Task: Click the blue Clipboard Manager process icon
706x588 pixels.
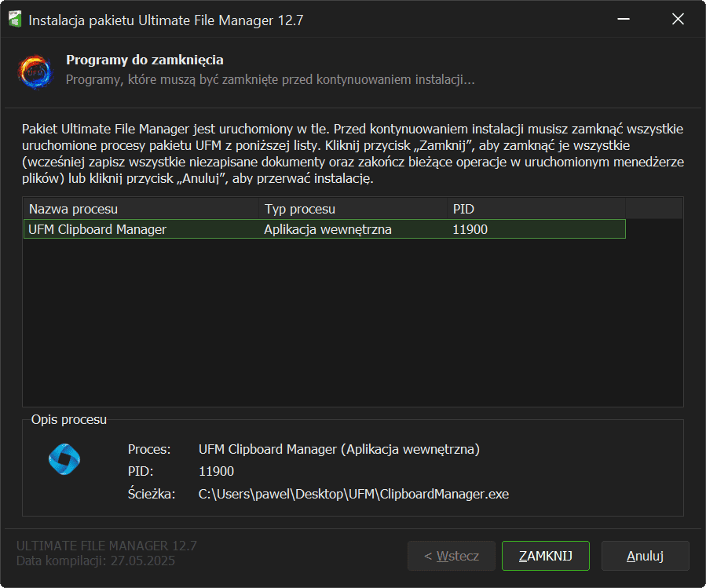Action: [64, 460]
